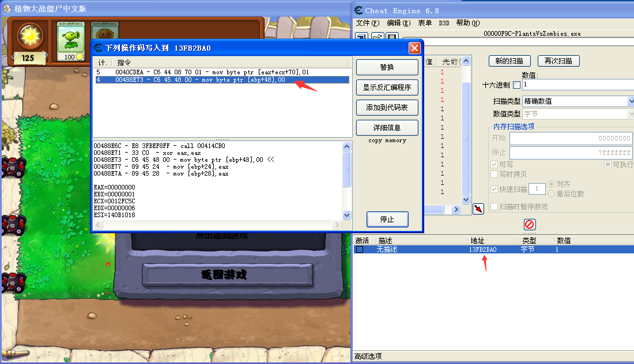Click the disassembly horizontal scroll right arrow
The height and width of the screenshot is (364, 634).
click(337, 225)
